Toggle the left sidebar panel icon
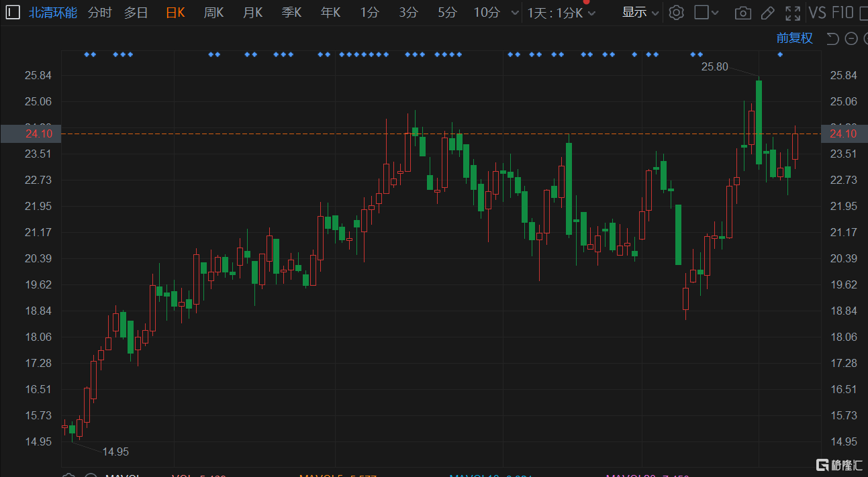The height and width of the screenshot is (477, 868). click(x=13, y=12)
